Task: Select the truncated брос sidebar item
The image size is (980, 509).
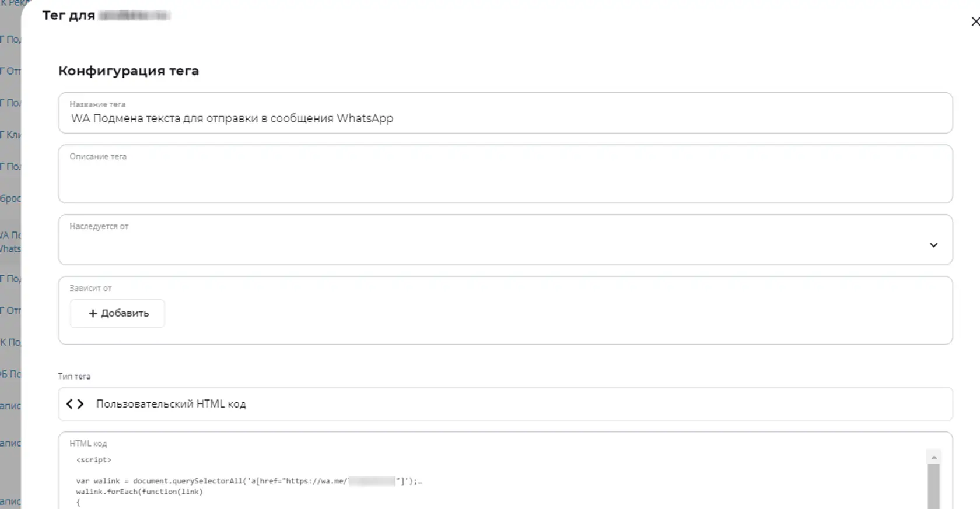Action: click(x=10, y=198)
